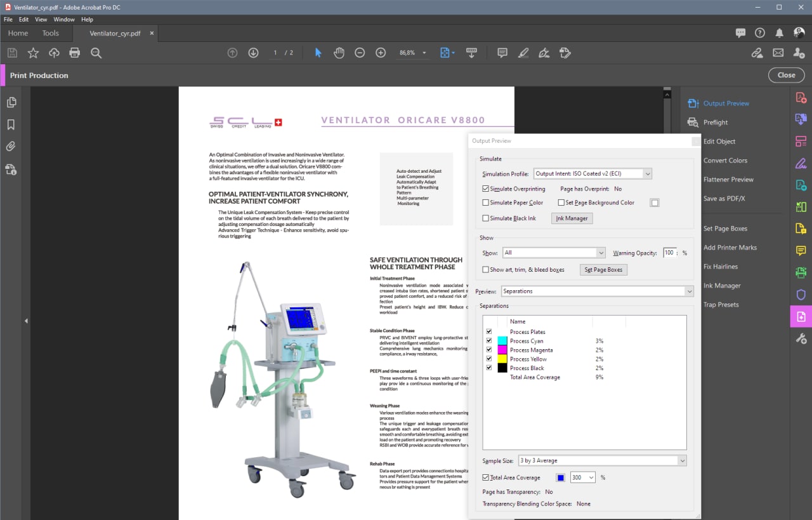Choose Flattener Preview in the panel
The height and width of the screenshot is (520, 812).
[728, 180]
